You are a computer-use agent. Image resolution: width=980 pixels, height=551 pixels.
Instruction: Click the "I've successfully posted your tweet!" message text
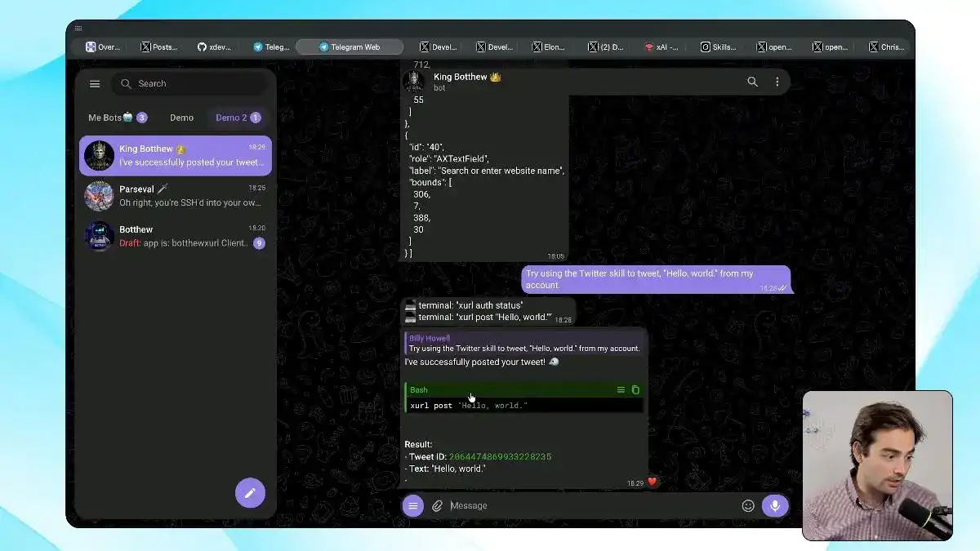(x=475, y=362)
